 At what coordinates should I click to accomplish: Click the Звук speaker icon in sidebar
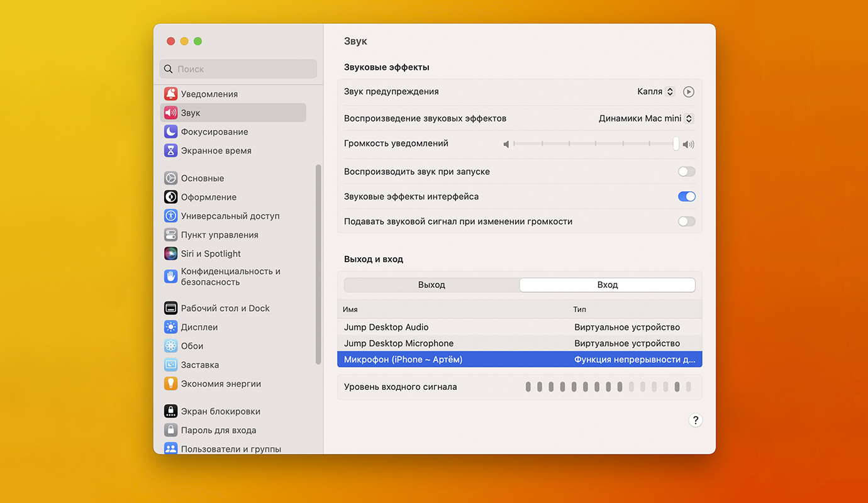point(170,113)
